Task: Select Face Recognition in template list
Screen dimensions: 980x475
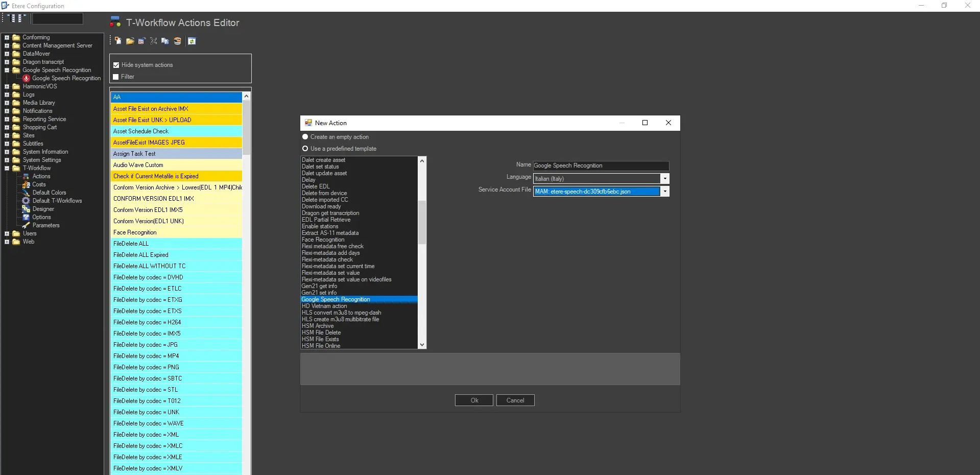Action: click(323, 240)
